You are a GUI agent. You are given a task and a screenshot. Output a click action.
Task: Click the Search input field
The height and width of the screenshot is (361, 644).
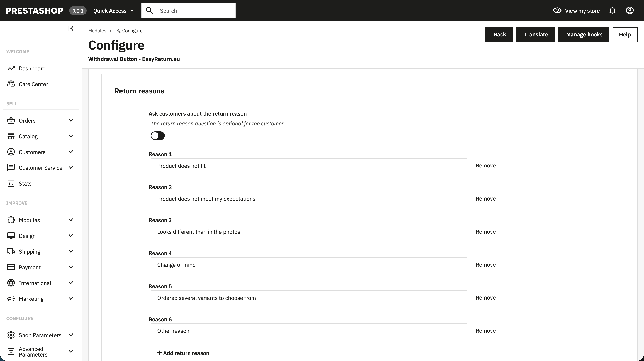(188, 11)
